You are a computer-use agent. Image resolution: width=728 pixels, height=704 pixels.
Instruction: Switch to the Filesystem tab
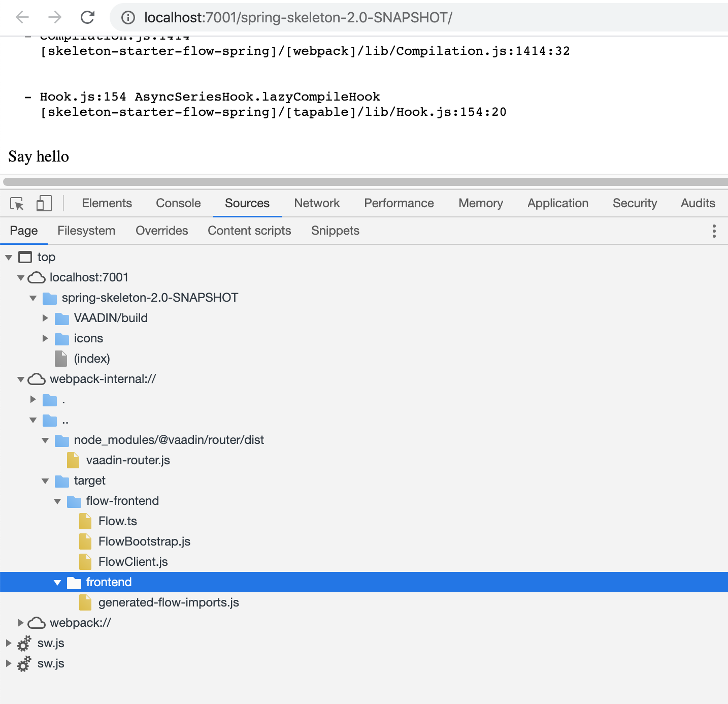86,231
